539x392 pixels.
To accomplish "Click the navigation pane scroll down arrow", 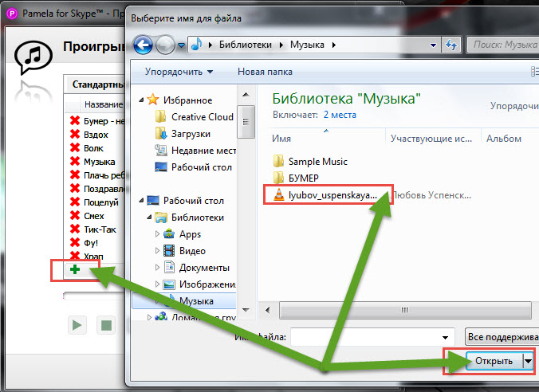I will [x=246, y=310].
